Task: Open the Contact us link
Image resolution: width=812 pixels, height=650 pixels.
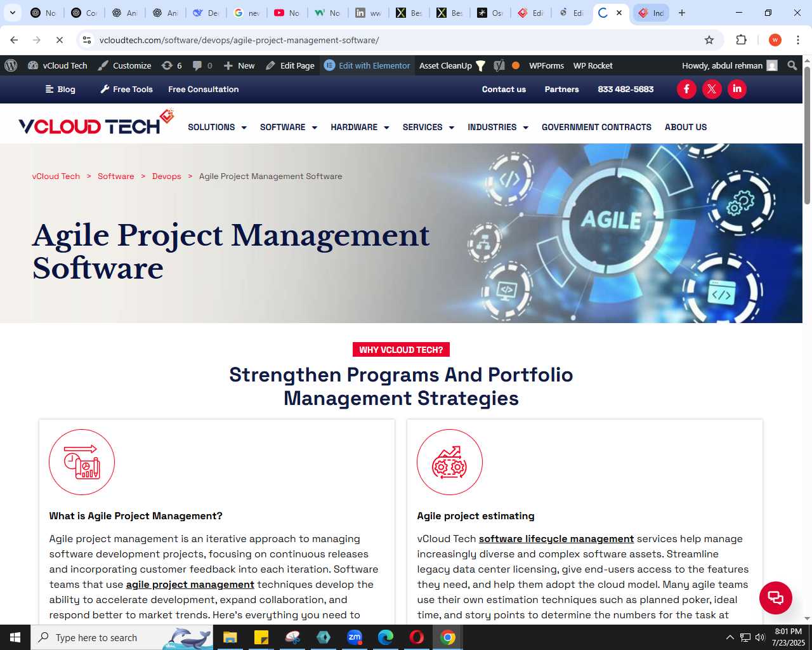Action: [504, 90]
